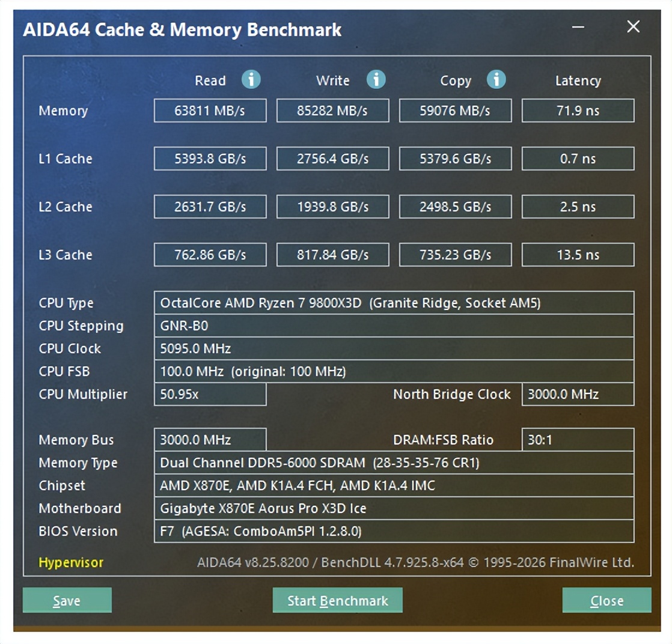Select L2 Cache read 2631.7 GB/s
This screenshot has width=672, height=644.
point(210,207)
